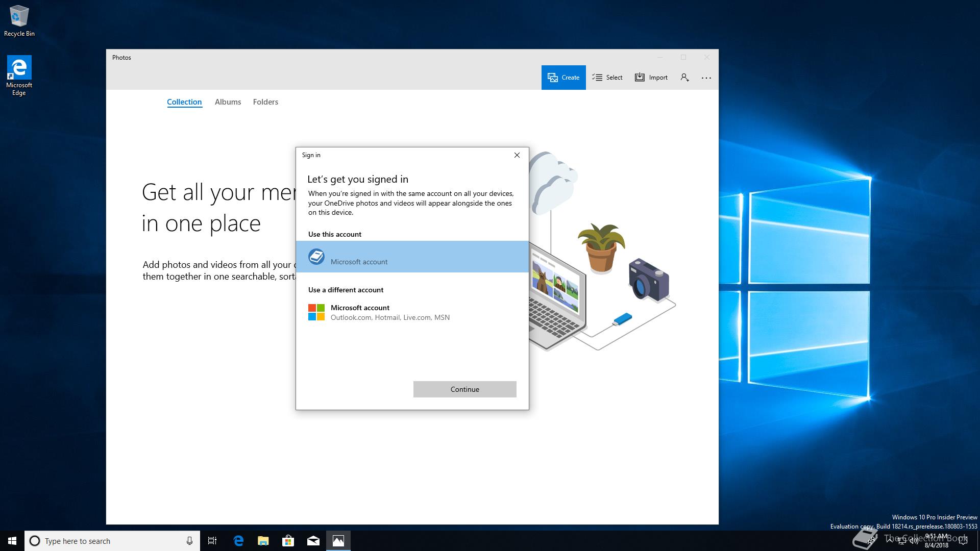Open File Explorer from taskbar

pos(263,541)
